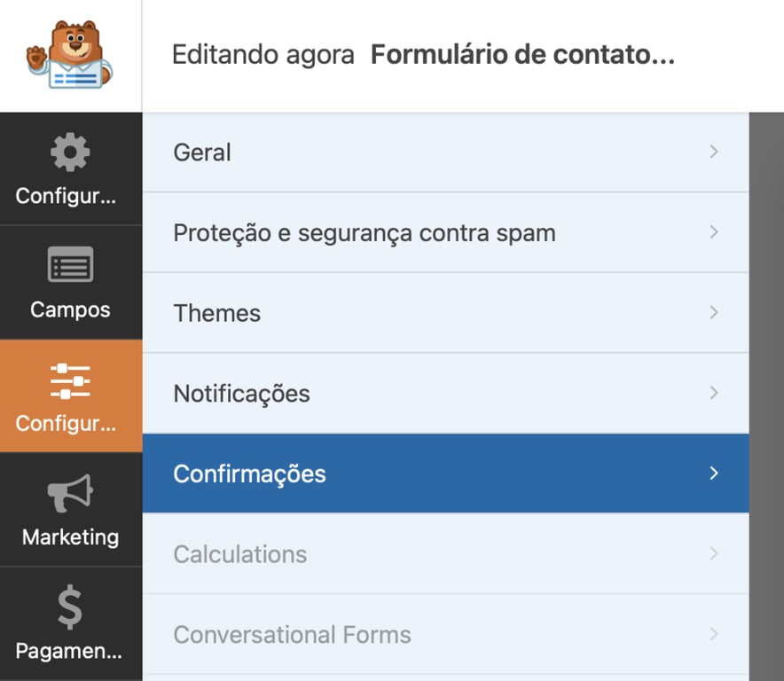Click the WPForms bear mascot logo

69,53
